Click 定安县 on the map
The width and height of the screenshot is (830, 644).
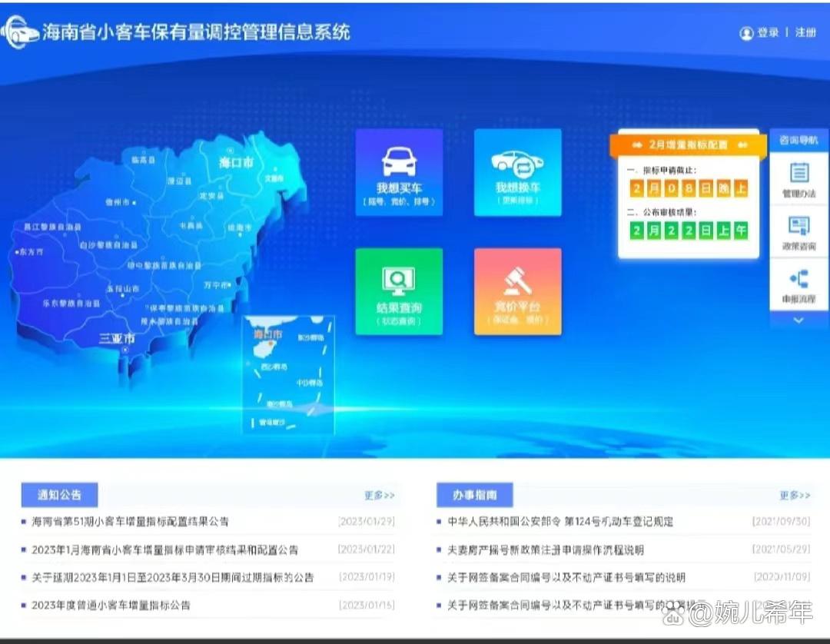pyautogui.click(x=211, y=196)
